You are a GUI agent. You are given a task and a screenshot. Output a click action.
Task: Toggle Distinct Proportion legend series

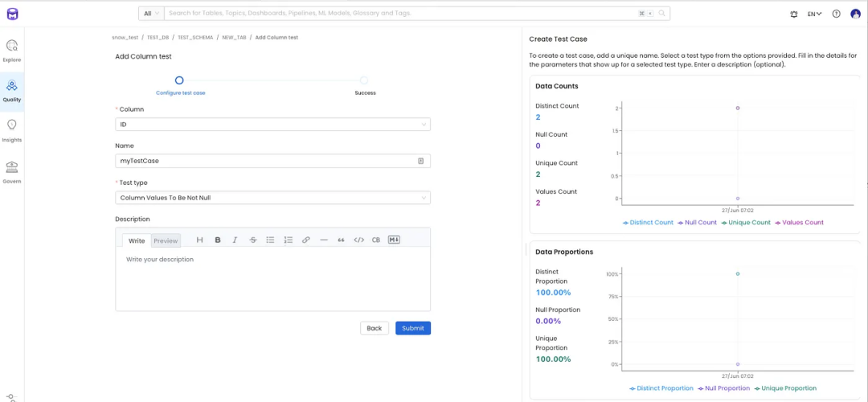pos(661,388)
